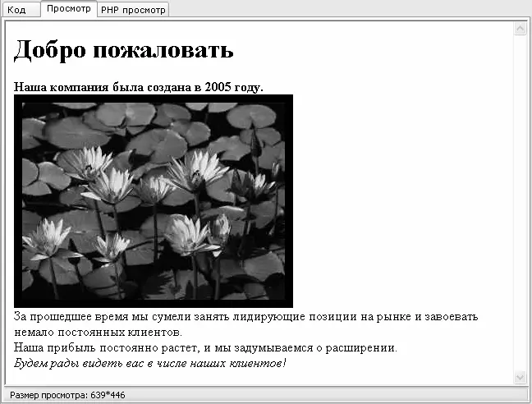Click the scroll up arrow button
The image size is (532, 404).
521,29
